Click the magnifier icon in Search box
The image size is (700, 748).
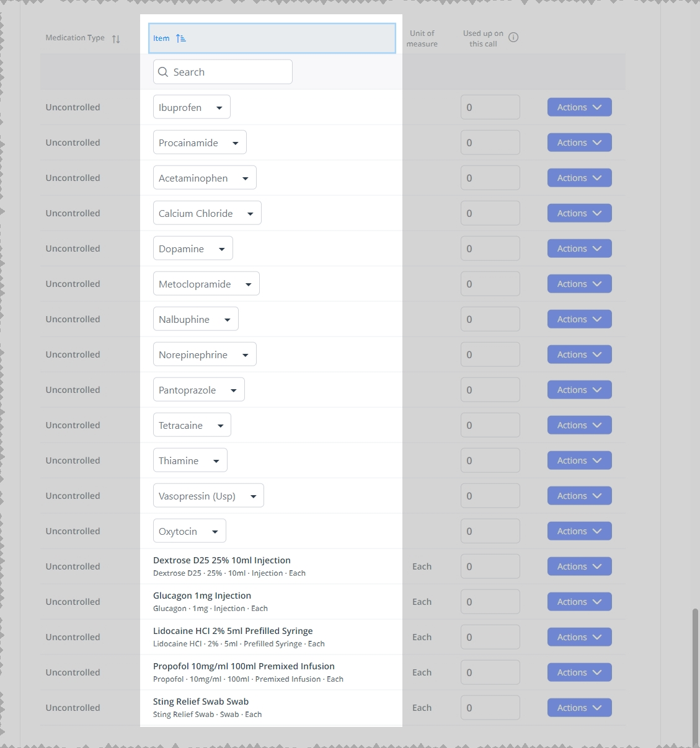click(163, 72)
